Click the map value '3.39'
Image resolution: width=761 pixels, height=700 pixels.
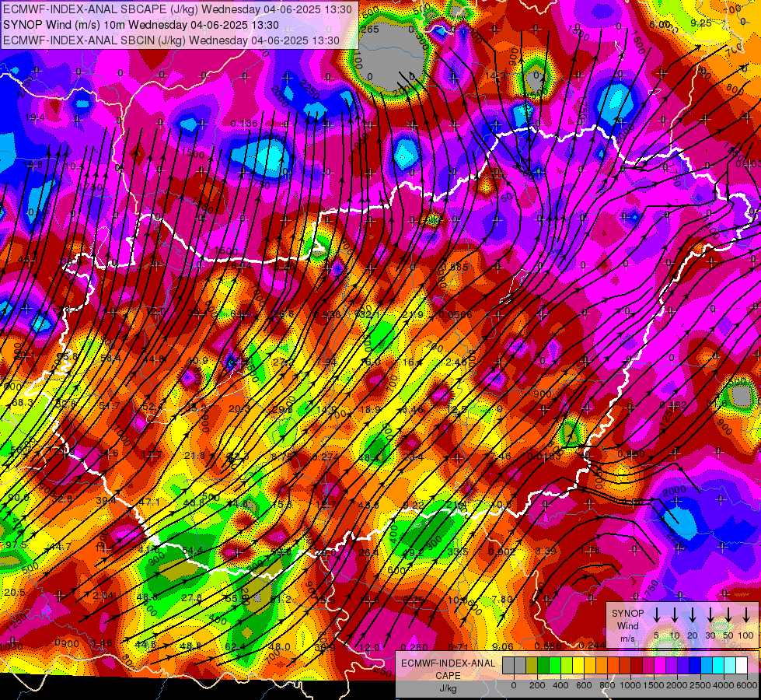pyautogui.click(x=546, y=551)
